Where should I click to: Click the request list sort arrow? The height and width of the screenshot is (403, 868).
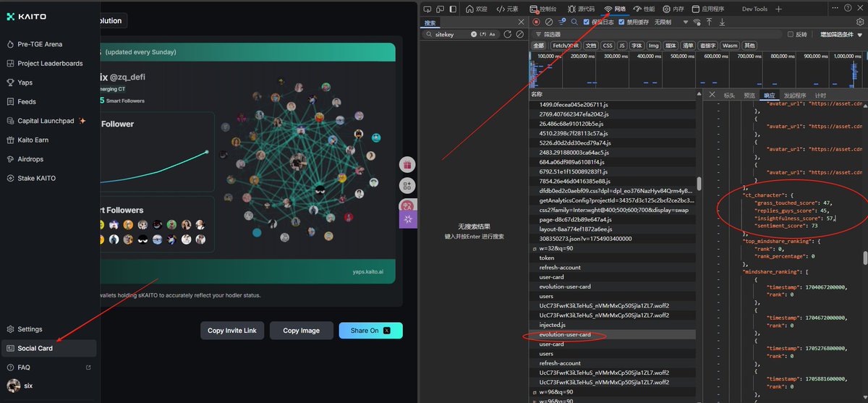click(x=697, y=94)
